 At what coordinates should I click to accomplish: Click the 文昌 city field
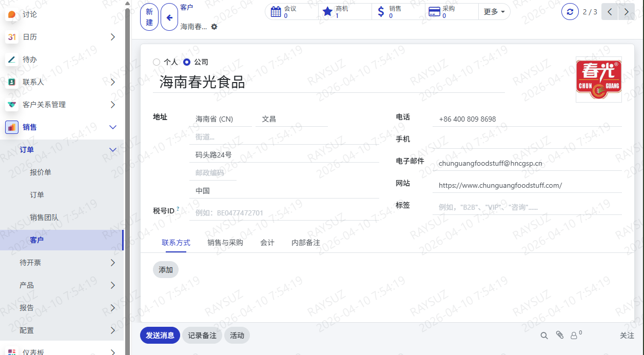pos(292,119)
